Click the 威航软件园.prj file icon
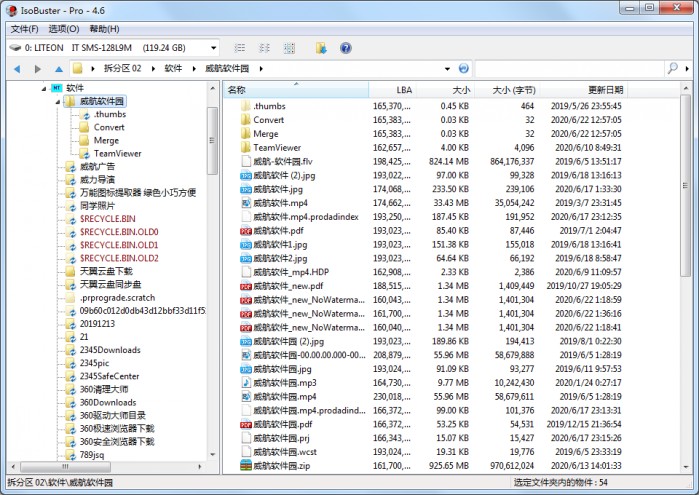This screenshot has height=495, width=699. click(246, 438)
